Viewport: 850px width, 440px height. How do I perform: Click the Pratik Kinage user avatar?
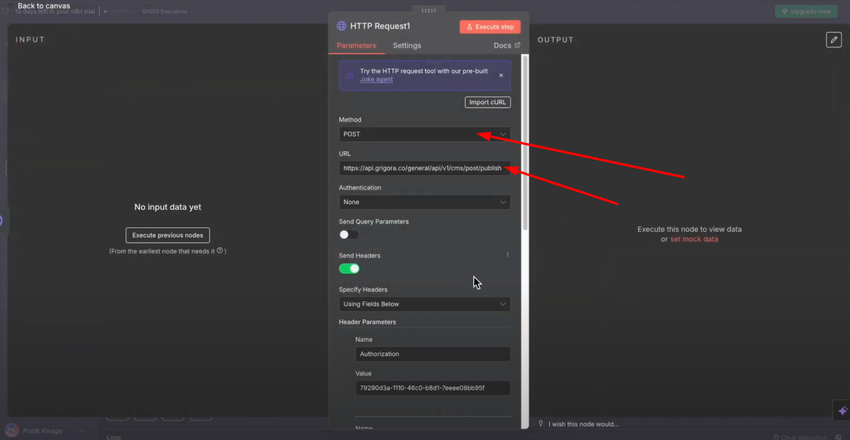click(x=12, y=430)
